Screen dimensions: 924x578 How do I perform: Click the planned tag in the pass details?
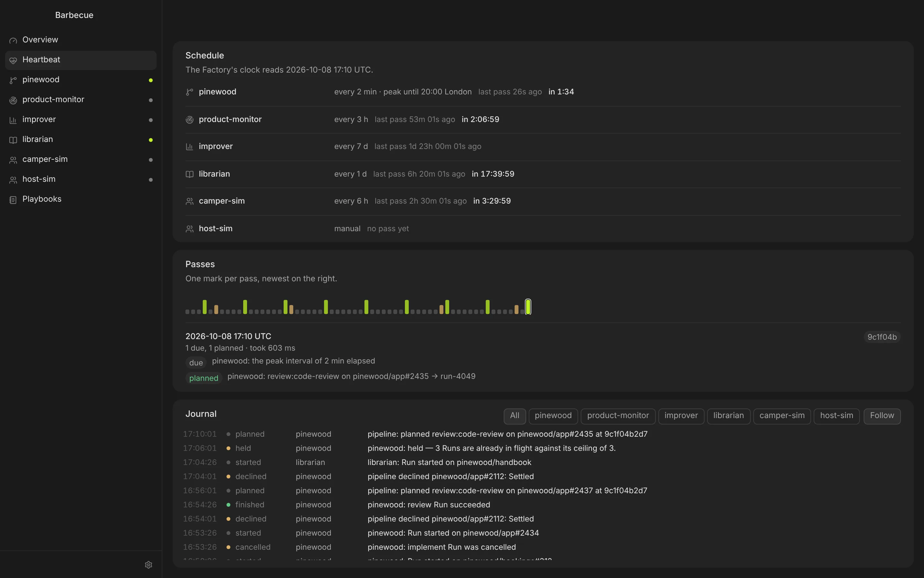(203, 378)
